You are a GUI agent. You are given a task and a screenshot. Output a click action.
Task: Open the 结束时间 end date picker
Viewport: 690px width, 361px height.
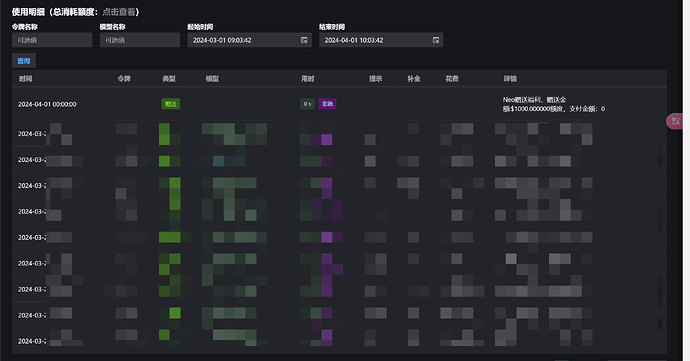(x=381, y=40)
